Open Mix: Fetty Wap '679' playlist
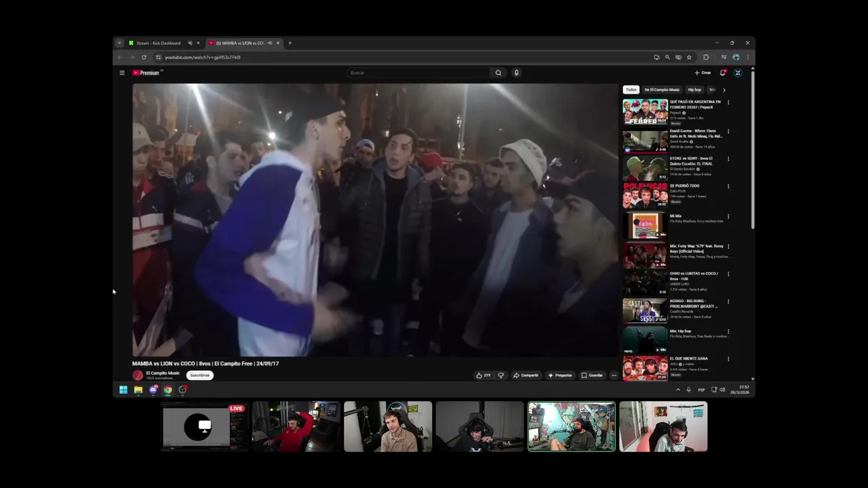Viewport: 868px width, 488px height. [646, 256]
